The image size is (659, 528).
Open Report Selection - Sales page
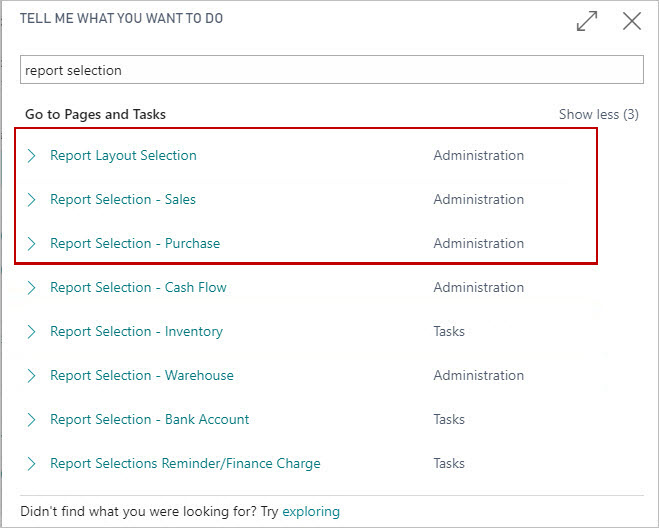123,199
